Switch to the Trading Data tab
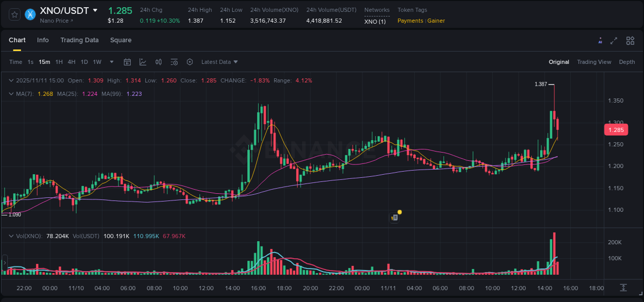Viewport: 644px width, 302px height. click(79, 40)
